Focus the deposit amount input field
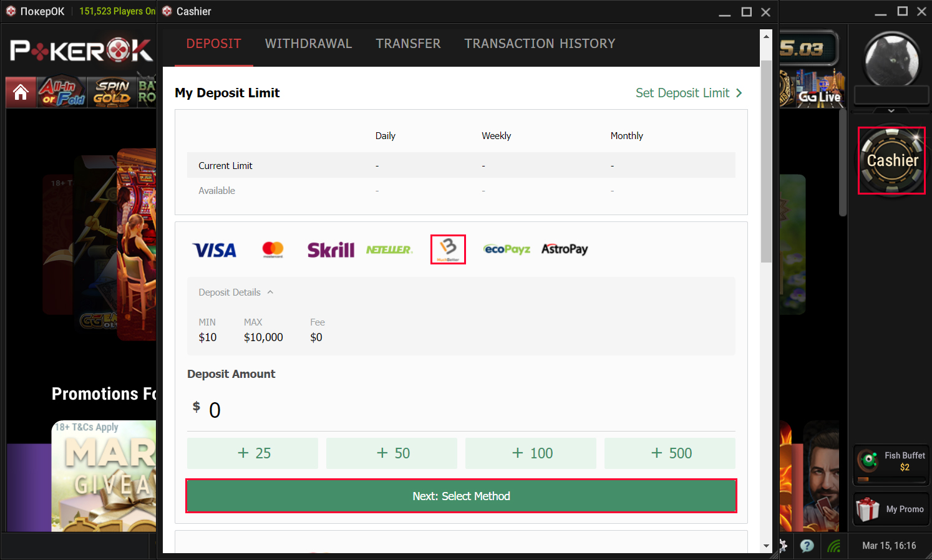 coord(462,410)
